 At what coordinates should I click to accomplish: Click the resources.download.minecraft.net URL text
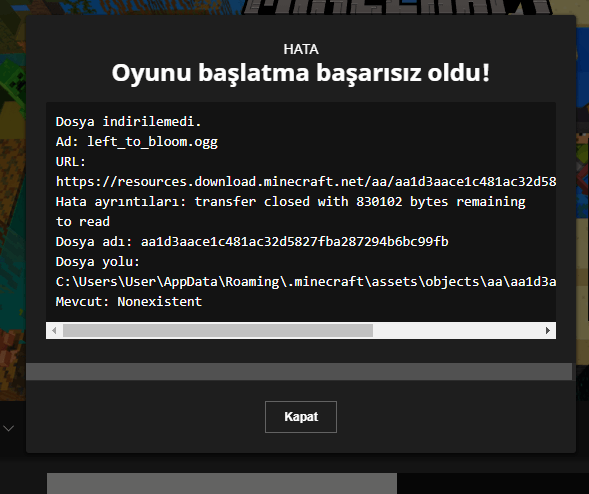coord(306,182)
